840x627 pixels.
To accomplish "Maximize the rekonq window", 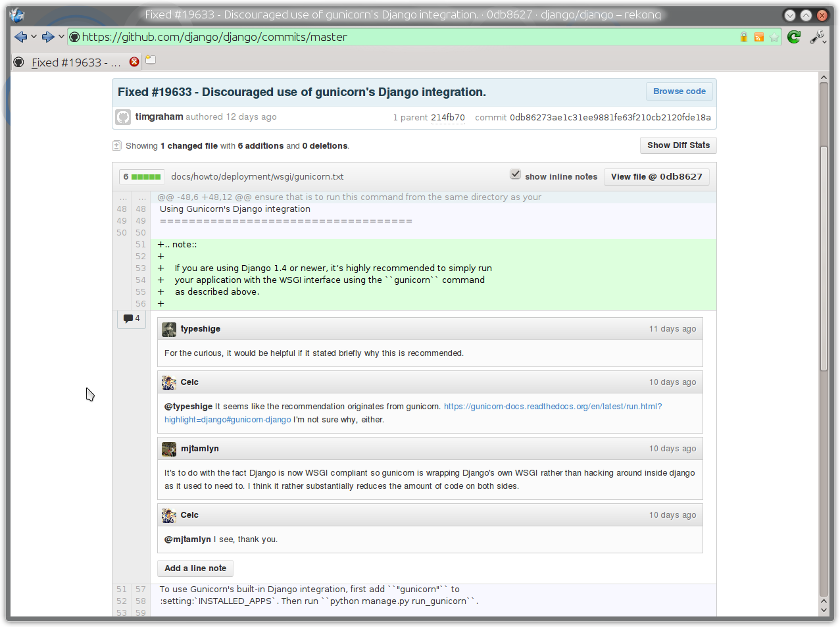I will pyautogui.click(x=806, y=15).
